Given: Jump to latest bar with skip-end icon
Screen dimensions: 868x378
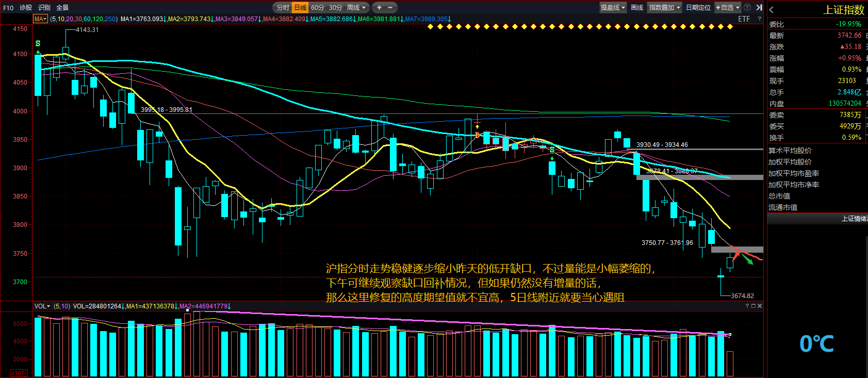Looking at the screenshot, I should click(759, 7).
